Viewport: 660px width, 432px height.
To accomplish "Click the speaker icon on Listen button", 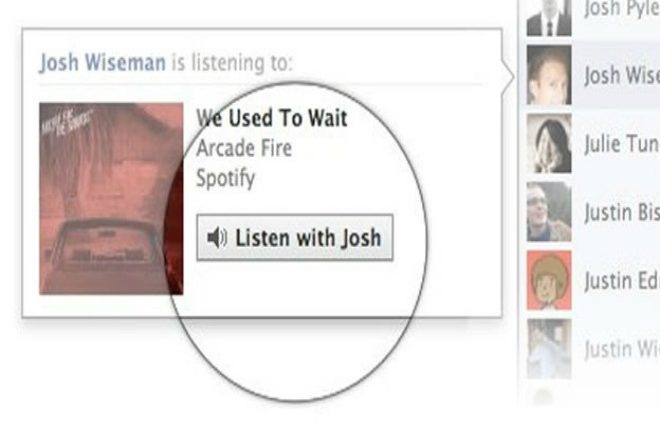I will click(217, 237).
